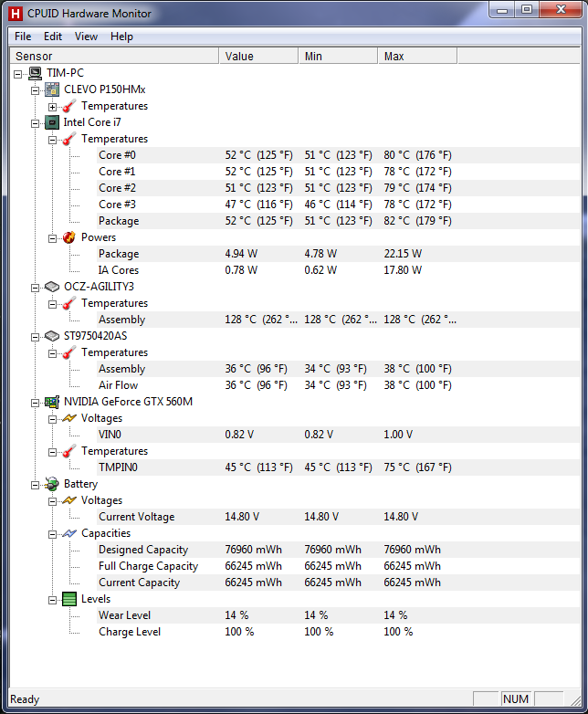The image size is (588, 714).
Task: Select the Core #0 temperature row
Action: [x=339, y=155]
